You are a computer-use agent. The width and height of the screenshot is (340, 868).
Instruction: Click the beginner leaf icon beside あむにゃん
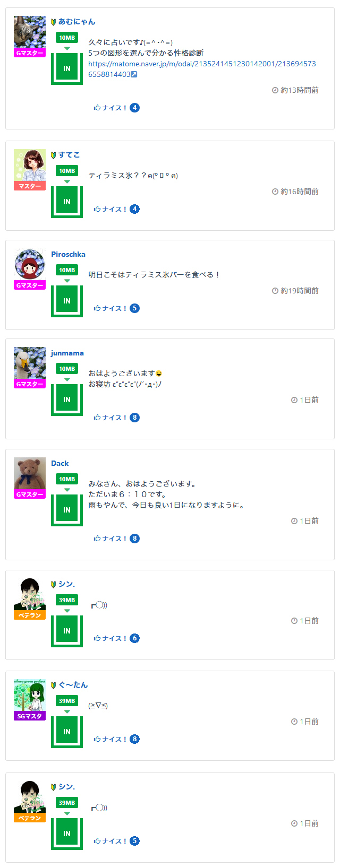54,22
